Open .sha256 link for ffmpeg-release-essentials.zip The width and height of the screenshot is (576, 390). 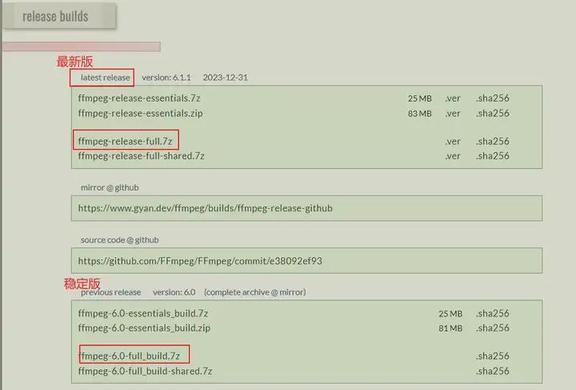pos(493,113)
